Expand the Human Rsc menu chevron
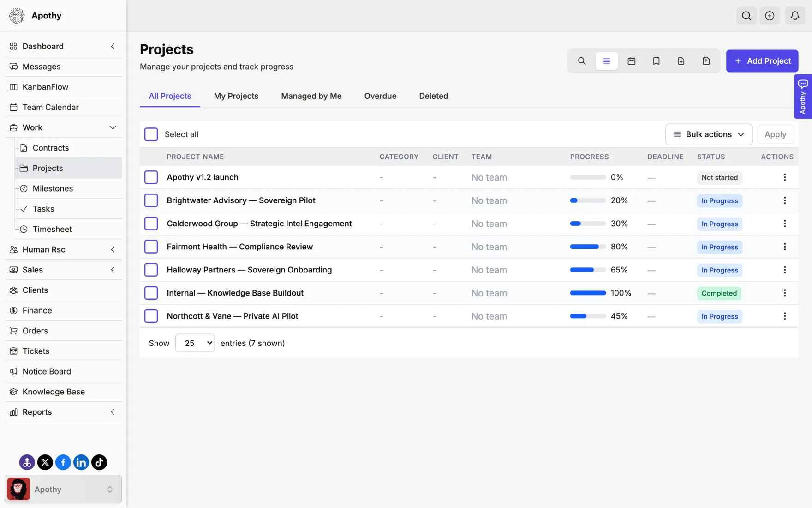 point(113,249)
